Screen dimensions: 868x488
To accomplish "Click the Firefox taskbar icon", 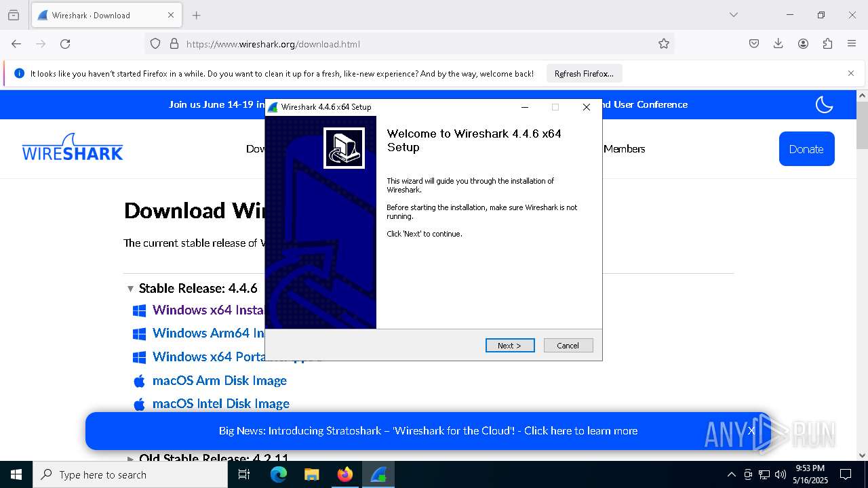I will [x=344, y=474].
